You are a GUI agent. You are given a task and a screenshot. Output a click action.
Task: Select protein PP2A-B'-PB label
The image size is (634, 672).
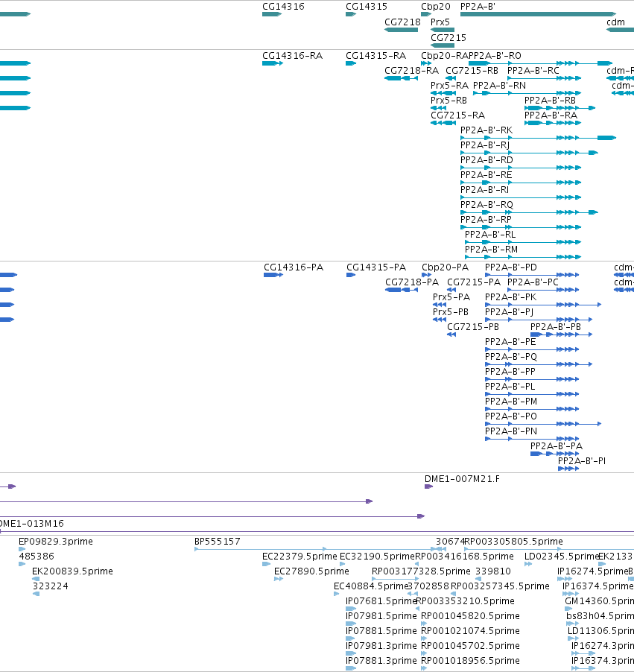click(x=556, y=327)
